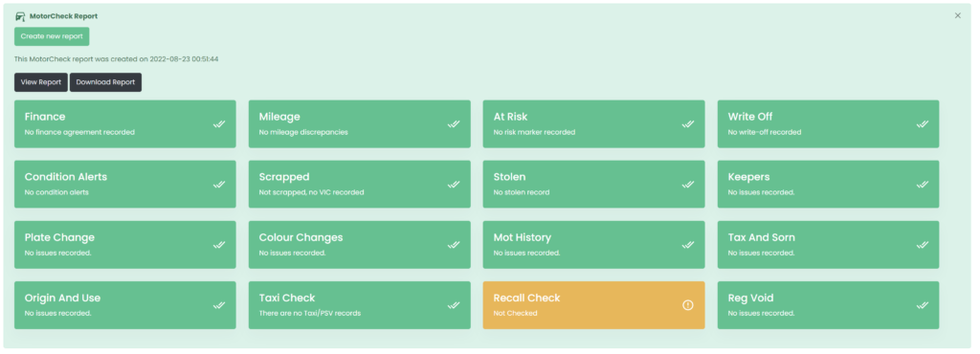This screenshot has width=980, height=354.
Task: Click 'No write-off recorded' text
Action: click(765, 132)
